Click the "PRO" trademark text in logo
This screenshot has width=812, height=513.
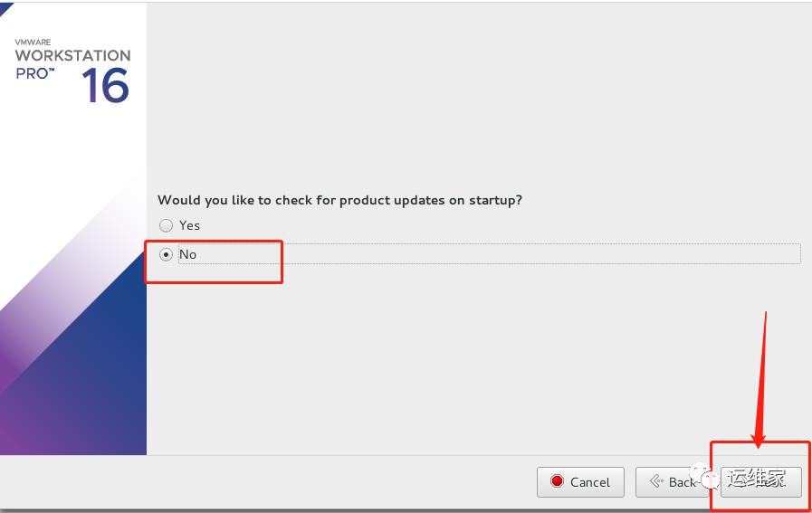point(34,73)
